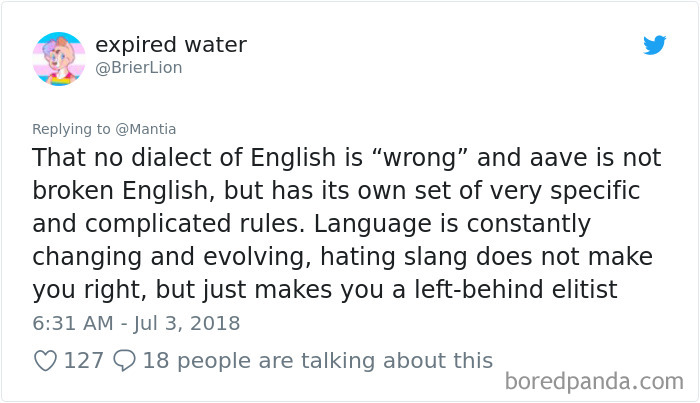Viewport: 700px width, 403px height.
Task: Open 18 people are talking about this
Action: [318, 360]
